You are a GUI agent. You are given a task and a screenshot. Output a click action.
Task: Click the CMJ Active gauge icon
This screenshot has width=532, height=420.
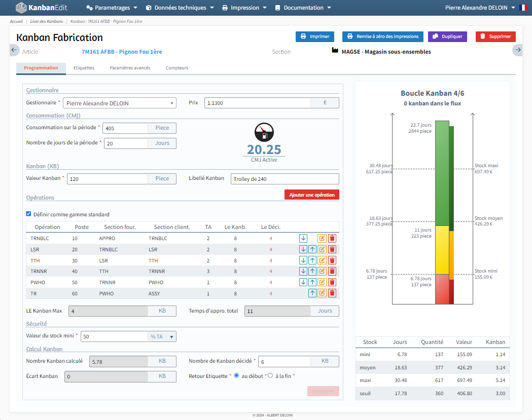[264, 133]
